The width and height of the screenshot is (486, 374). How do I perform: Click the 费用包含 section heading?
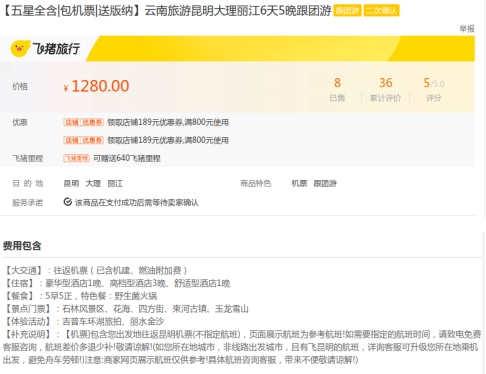[x=22, y=246]
